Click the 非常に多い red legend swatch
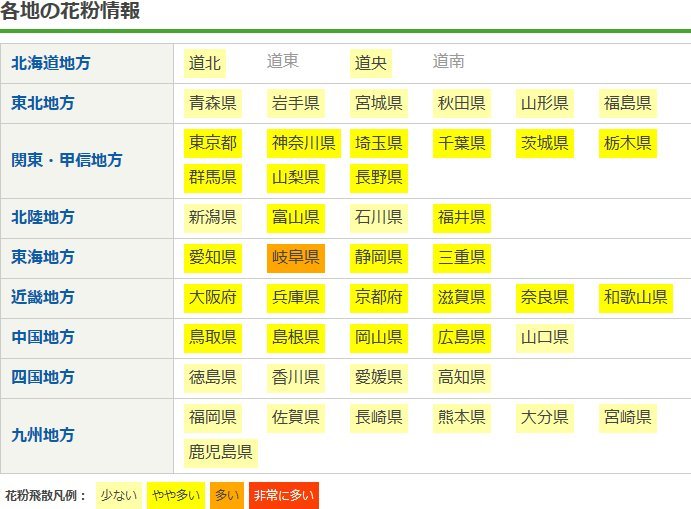Viewport: 691px width, 509px height. (x=283, y=495)
